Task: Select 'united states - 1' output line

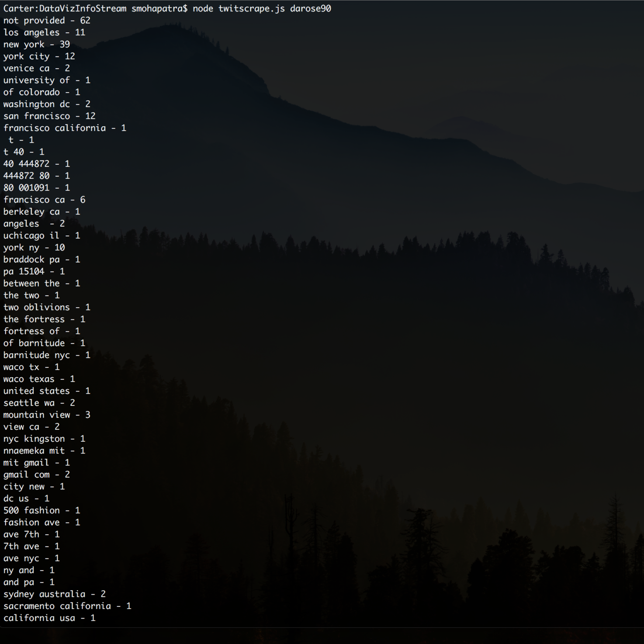Action: pos(47,391)
